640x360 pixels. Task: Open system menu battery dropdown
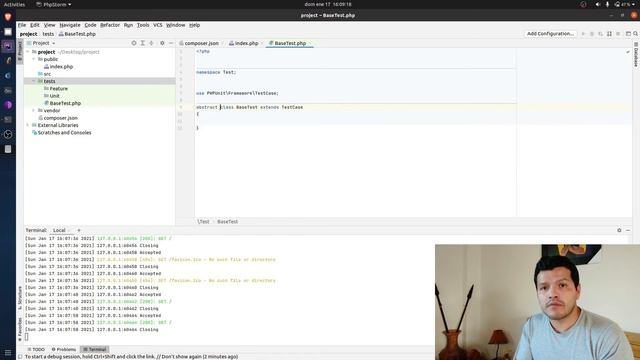pos(625,4)
